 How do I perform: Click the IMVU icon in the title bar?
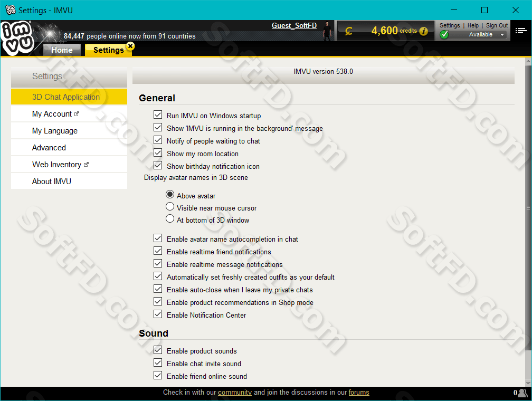click(x=11, y=10)
